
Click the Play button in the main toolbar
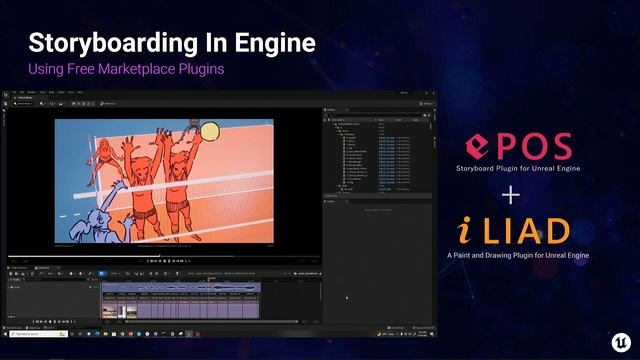(74, 104)
